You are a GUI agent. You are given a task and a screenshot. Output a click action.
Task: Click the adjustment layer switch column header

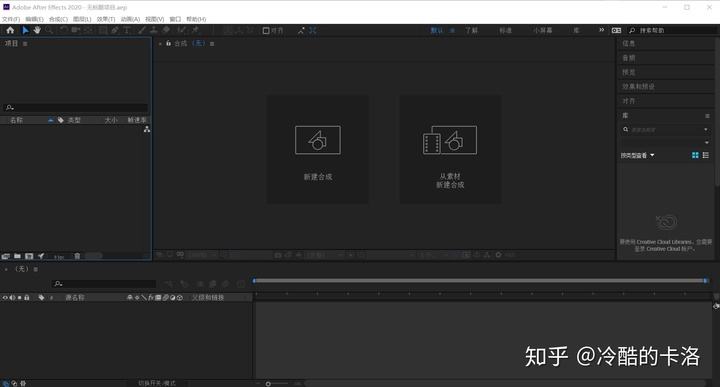(x=173, y=297)
